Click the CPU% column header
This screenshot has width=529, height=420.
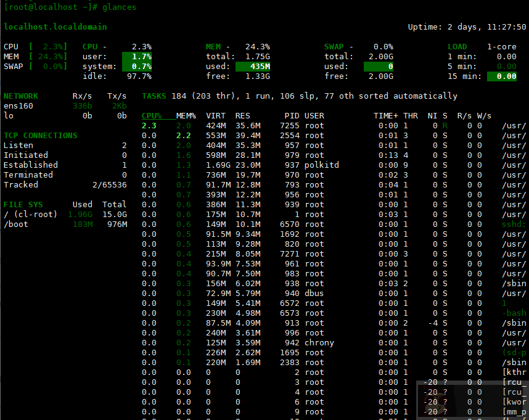pos(152,115)
